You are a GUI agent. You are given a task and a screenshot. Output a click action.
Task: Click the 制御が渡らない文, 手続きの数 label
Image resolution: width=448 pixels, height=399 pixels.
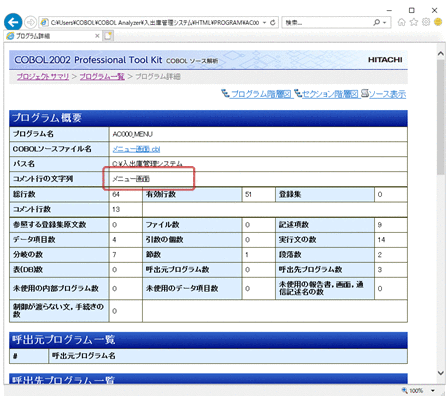58,310
